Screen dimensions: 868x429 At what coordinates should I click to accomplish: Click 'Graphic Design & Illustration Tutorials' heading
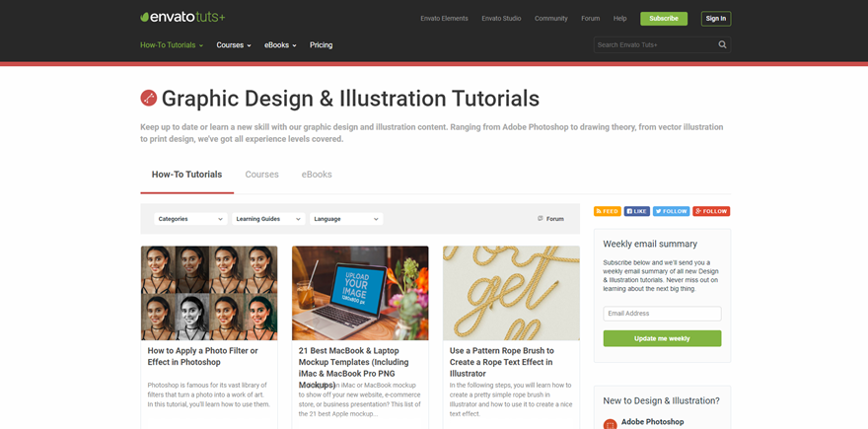[x=350, y=98]
